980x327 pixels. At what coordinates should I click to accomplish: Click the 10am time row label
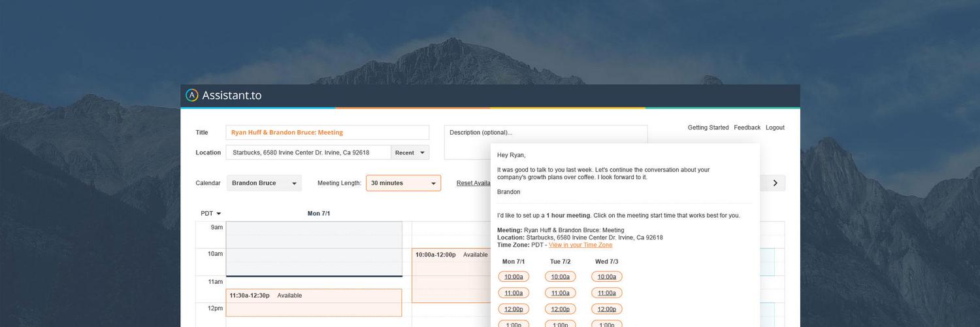point(215,254)
